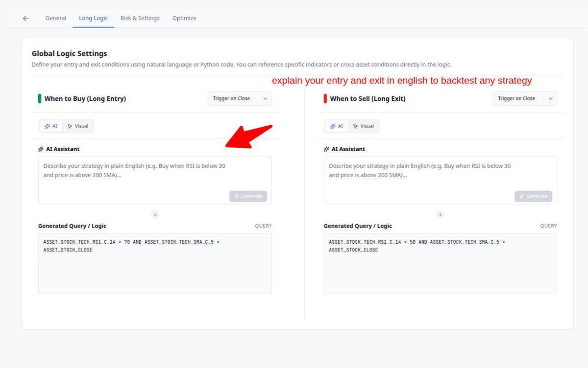
Task: Open the Optimize tab
Action: pos(184,18)
